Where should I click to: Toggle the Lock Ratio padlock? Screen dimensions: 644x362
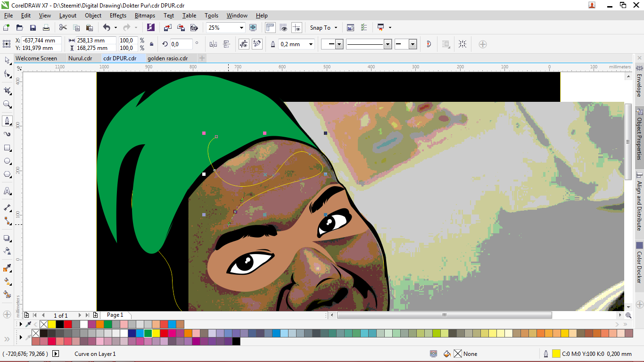(x=151, y=44)
